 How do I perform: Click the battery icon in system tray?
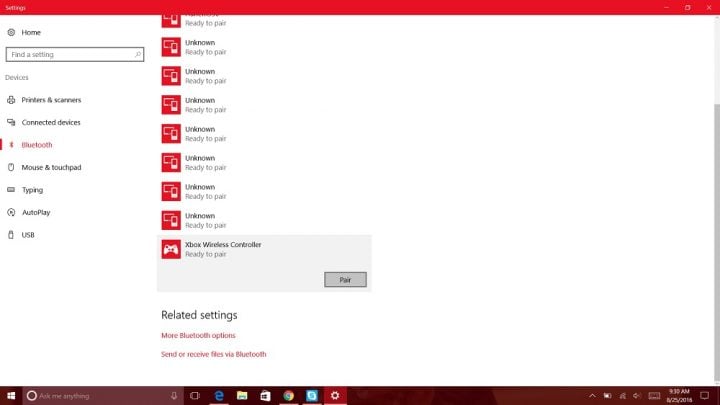click(x=608, y=396)
